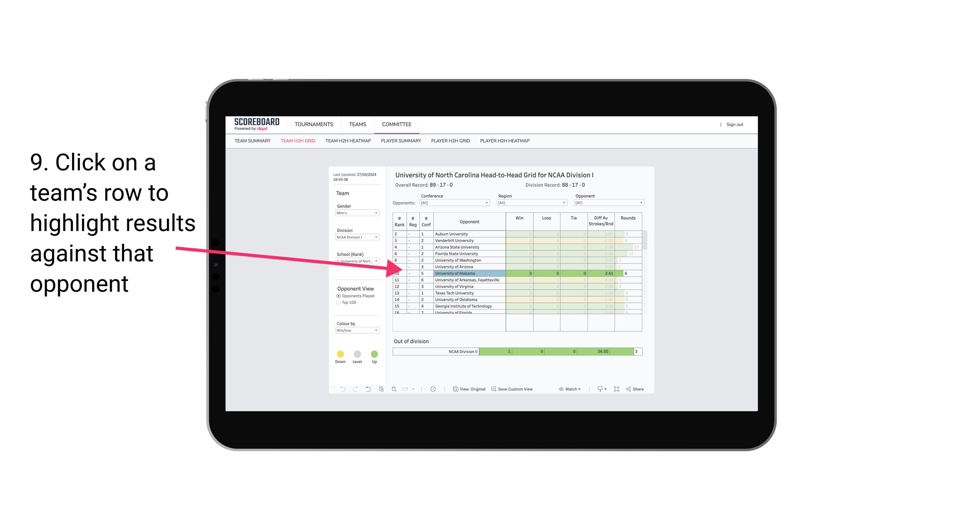This screenshot has width=980, height=527.
Task: Click the Watch button icon
Action: tap(559, 389)
